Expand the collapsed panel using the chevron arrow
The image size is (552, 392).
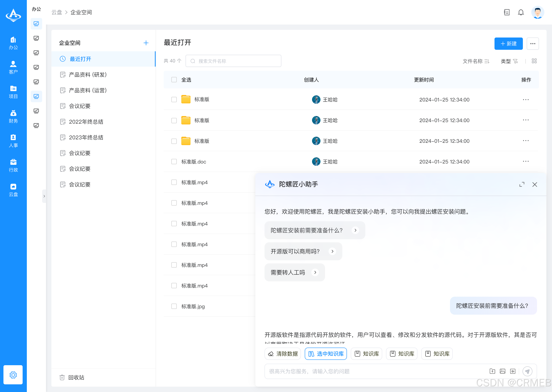pyautogui.click(x=44, y=196)
